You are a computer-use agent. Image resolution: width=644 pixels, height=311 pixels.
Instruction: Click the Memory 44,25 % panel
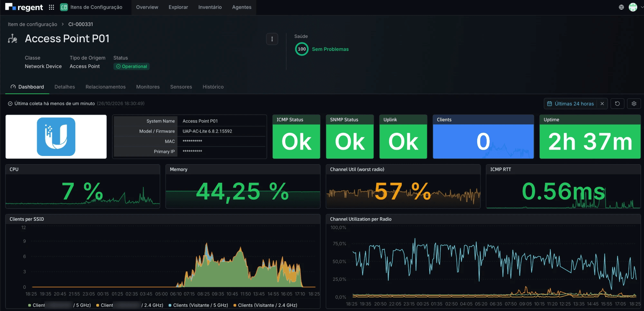coord(243,187)
